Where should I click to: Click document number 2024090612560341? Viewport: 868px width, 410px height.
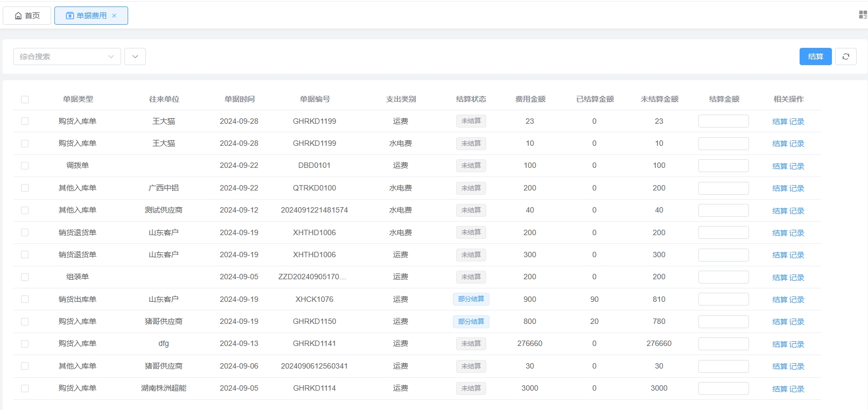[x=314, y=366]
